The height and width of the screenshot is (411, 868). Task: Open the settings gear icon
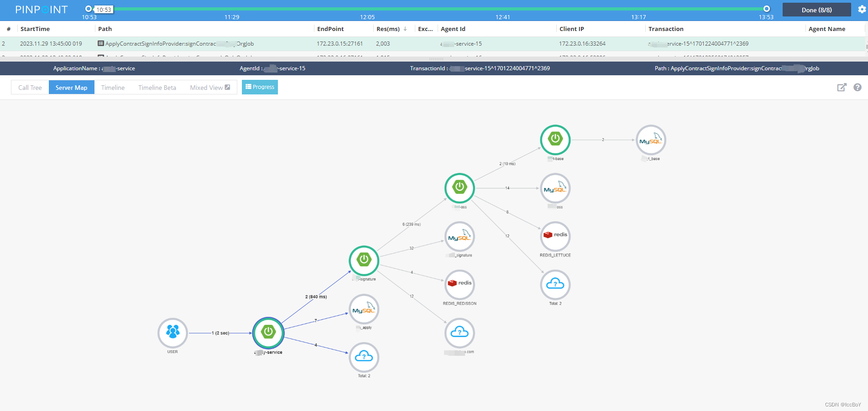(x=862, y=10)
